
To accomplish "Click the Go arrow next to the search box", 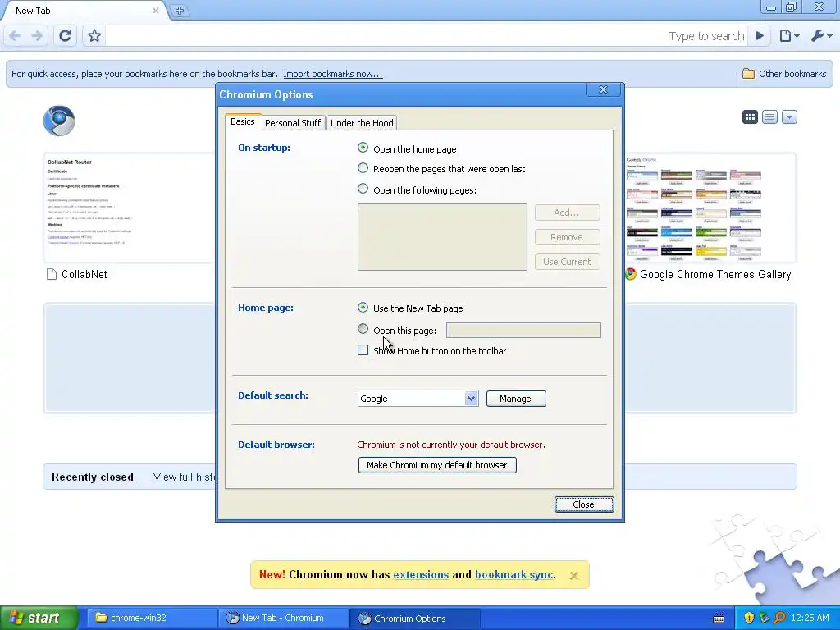I will [x=760, y=36].
